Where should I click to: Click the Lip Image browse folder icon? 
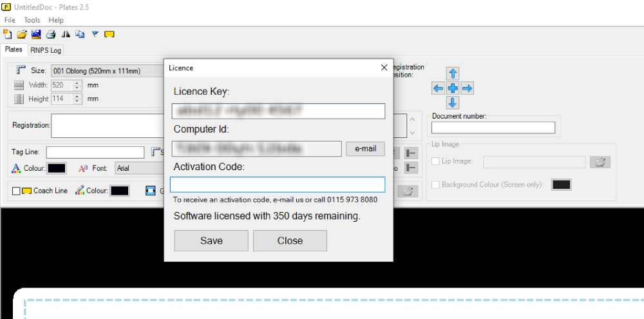pos(600,162)
